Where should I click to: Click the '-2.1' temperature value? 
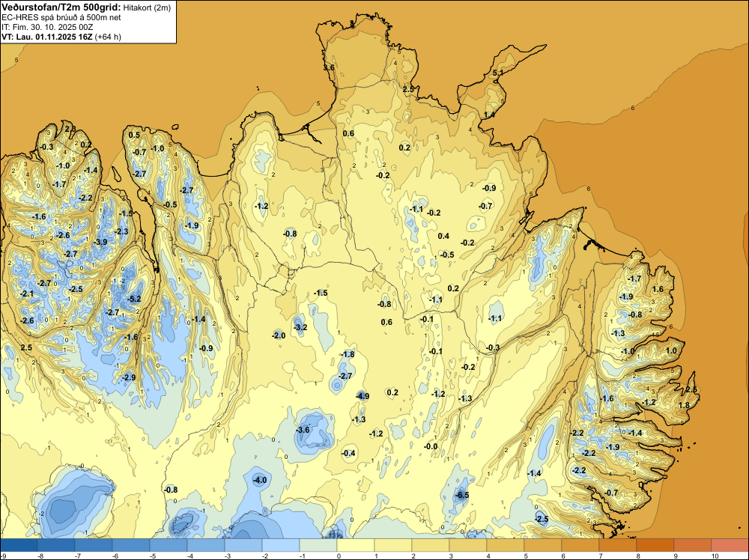27,294
